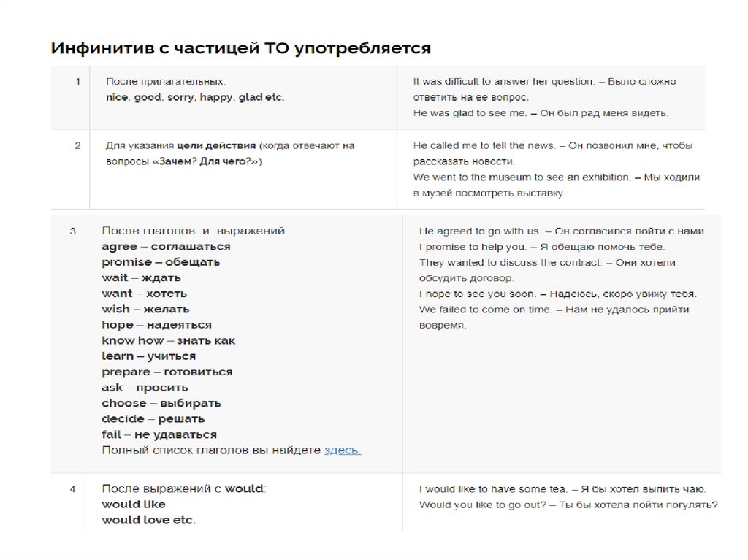This screenshot has width=748, height=560.
Task: Click the sentence "I hope to see you soon"
Action: pos(478,294)
